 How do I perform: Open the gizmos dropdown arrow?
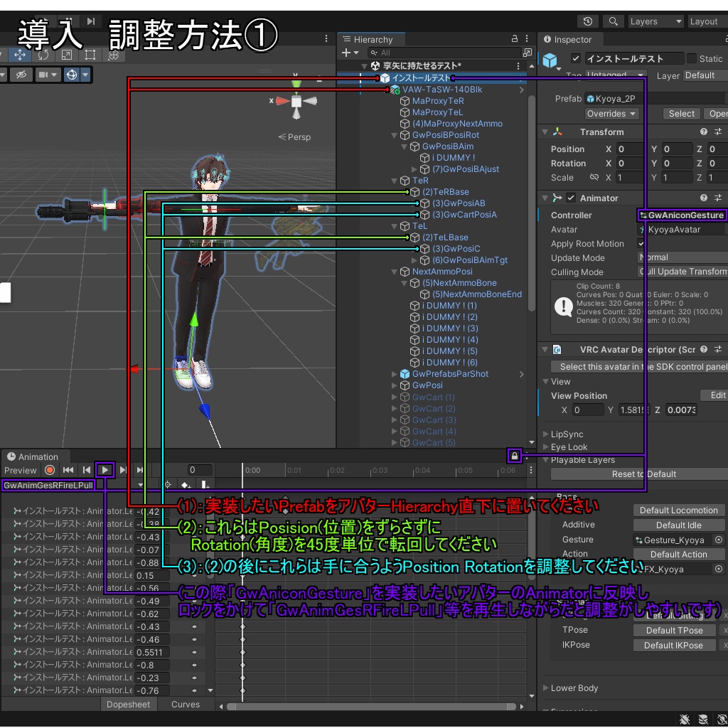coord(85,74)
